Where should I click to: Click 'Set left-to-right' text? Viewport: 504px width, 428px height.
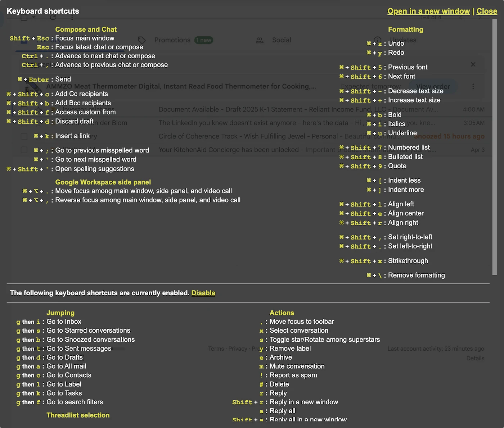(x=410, y=246)
